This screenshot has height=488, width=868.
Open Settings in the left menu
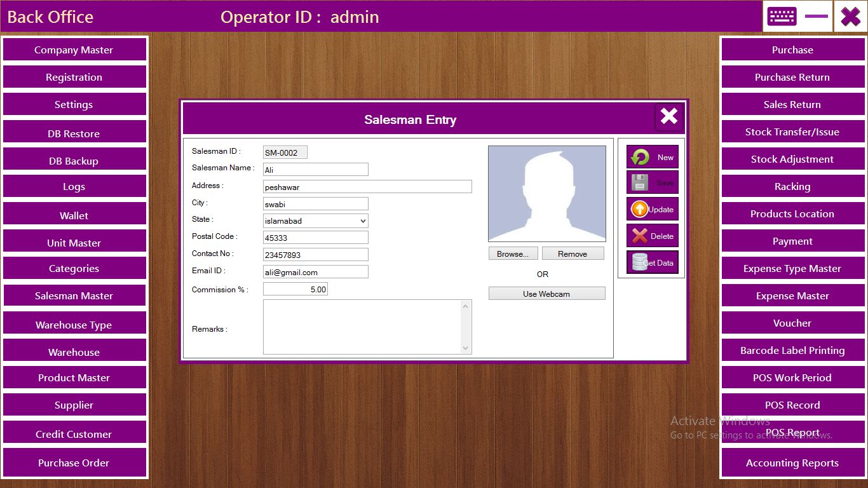(x=74, y=104)
